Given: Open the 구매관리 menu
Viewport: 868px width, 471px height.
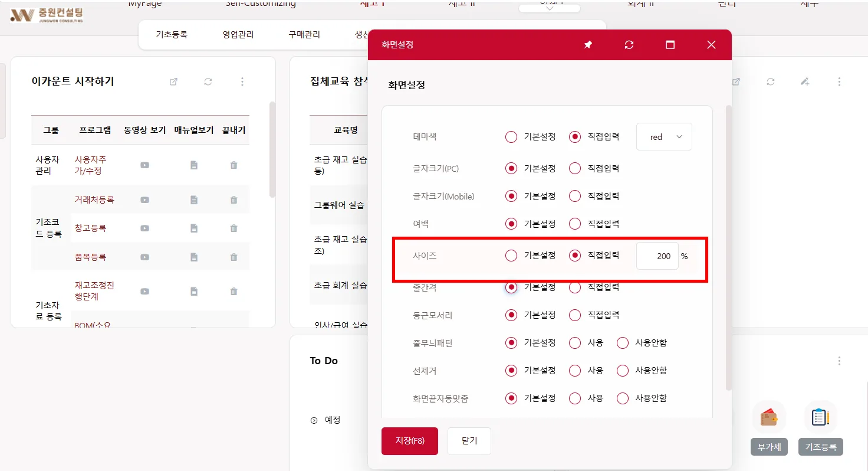Looking at the screenshot, I should [304, 35].
